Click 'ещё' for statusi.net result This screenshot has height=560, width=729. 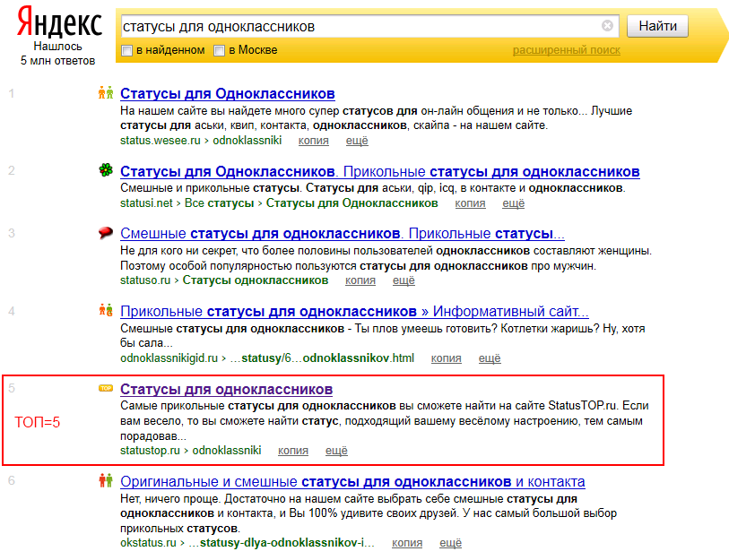click(513, 203)
